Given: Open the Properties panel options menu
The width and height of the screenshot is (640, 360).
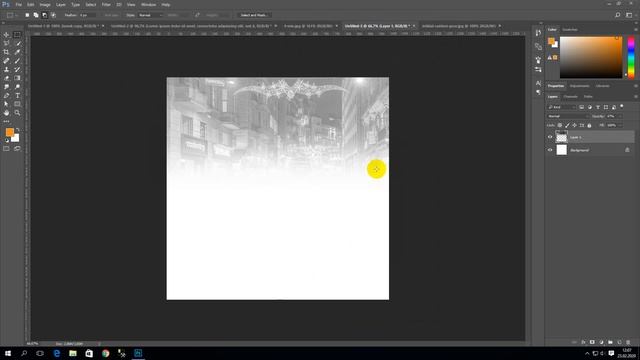Looking at the screenshot, I should (x=636, y=86).
